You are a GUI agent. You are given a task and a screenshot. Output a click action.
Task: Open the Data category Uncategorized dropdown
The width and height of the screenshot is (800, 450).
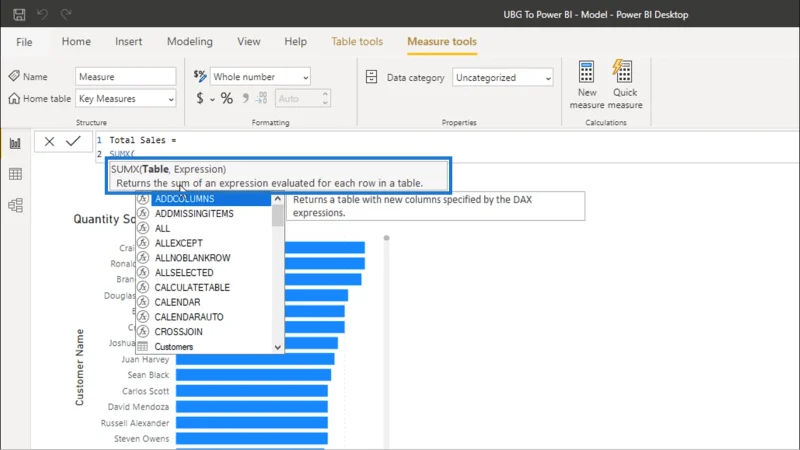[x=503, y=78]
